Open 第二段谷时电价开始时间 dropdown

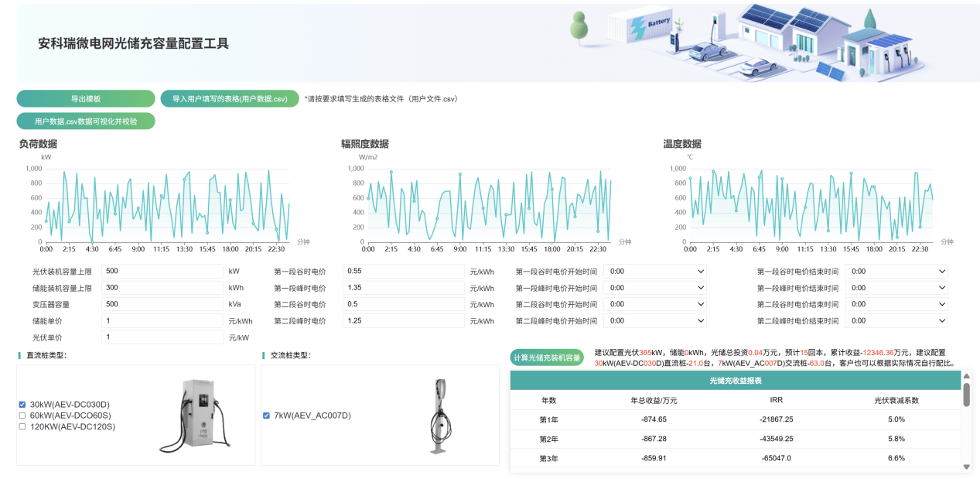click(x=654, y=304)
